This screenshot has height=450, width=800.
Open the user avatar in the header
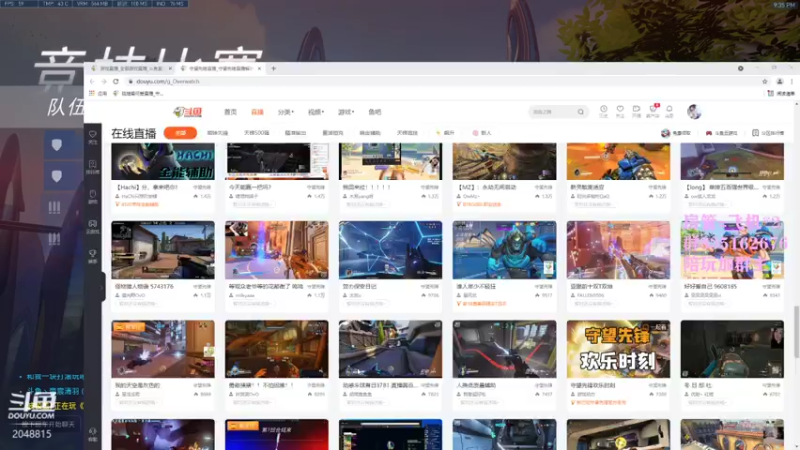point(694,111)
